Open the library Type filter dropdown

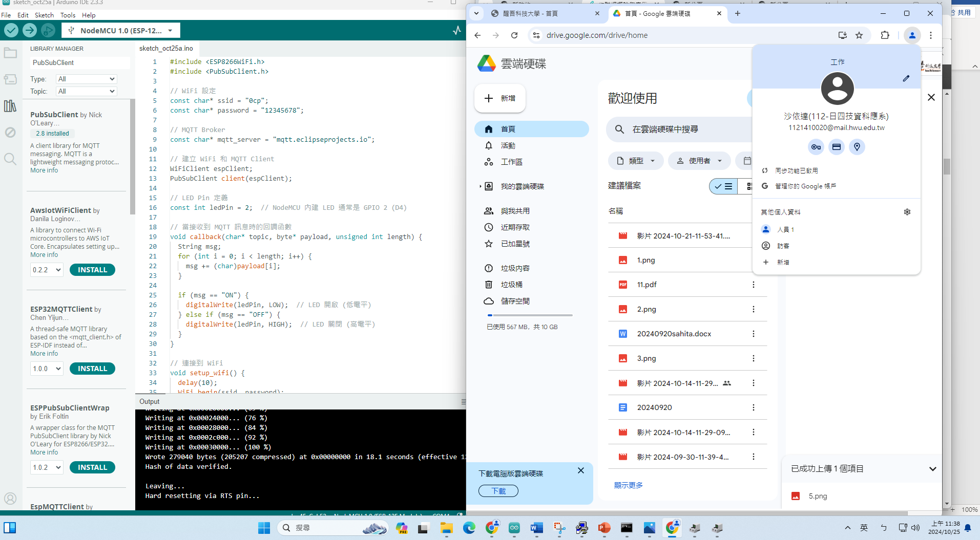(x=86, y=79)
